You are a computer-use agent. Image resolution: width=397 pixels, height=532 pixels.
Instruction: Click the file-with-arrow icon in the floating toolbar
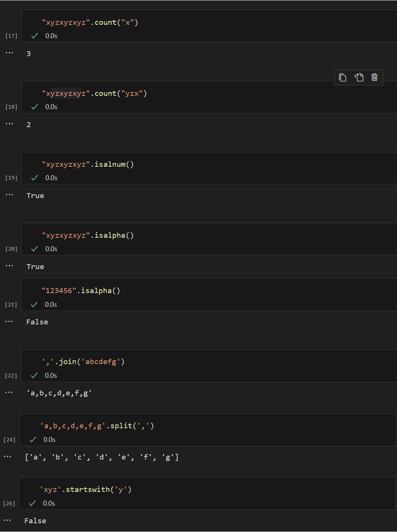click(359, 77)
